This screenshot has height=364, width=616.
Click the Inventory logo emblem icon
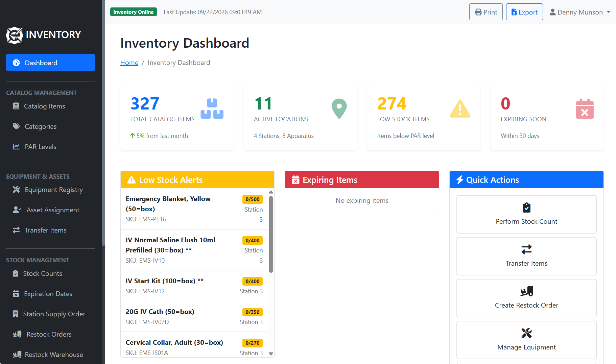click(x=15, y=35)
